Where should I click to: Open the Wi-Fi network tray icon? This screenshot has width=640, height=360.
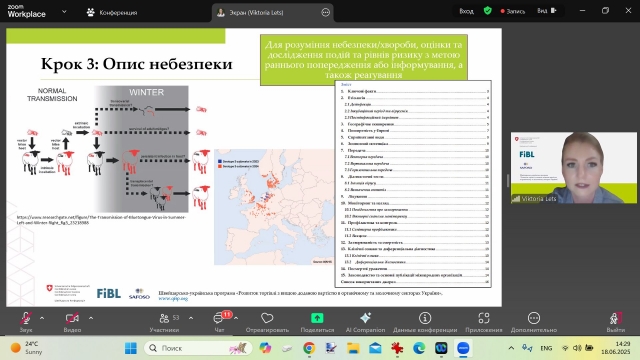(565, 348)
